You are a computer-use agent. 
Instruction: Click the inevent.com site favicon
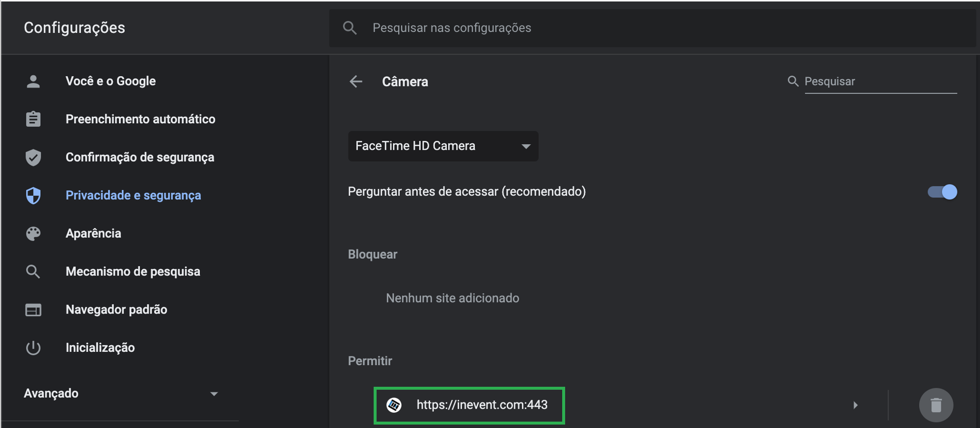[394, 405]
